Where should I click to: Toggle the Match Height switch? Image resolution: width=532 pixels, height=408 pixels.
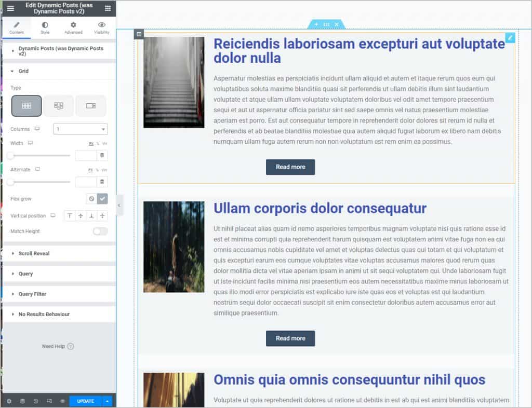coord(100,232)
